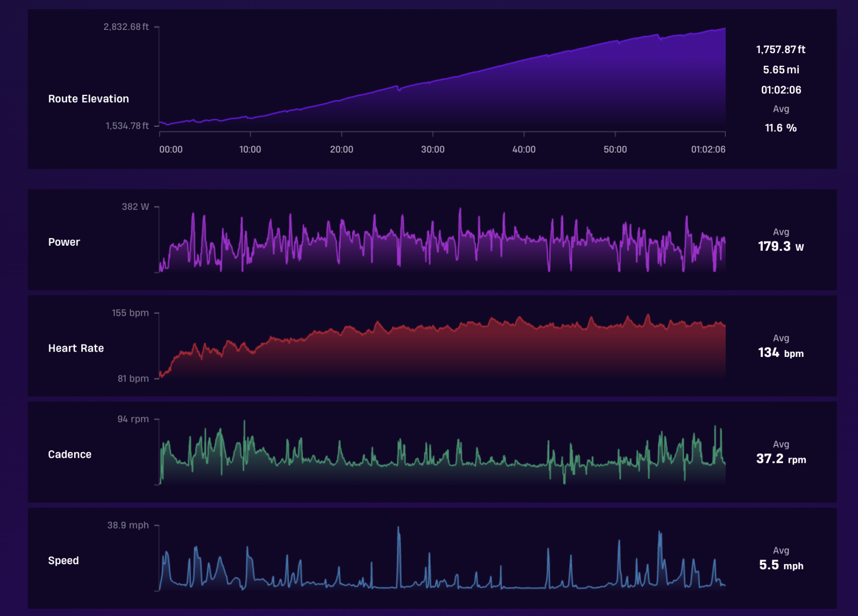Click the 50:00 time axis label
The width and height of the screenshot is (858, 616).
[x=615, y=150]
